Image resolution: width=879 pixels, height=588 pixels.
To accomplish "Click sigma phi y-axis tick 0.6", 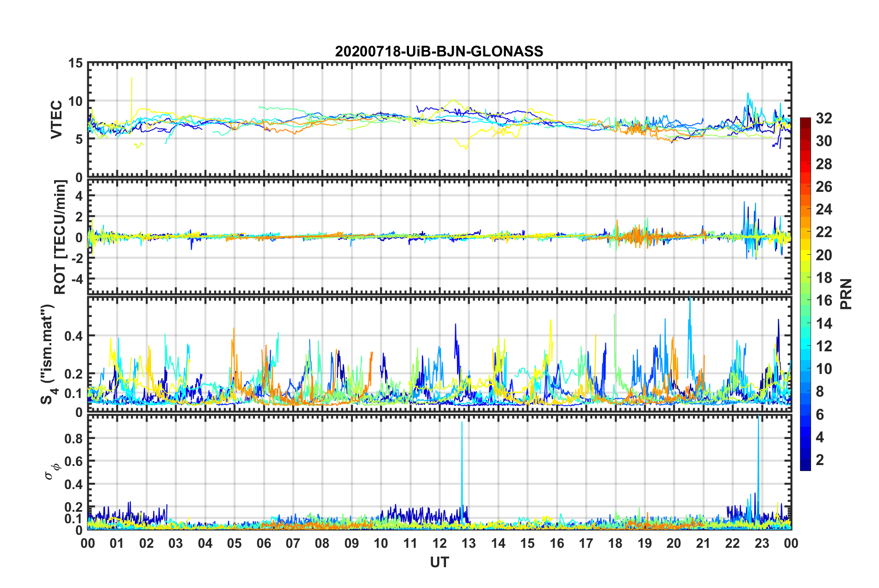I will (73, 461).
